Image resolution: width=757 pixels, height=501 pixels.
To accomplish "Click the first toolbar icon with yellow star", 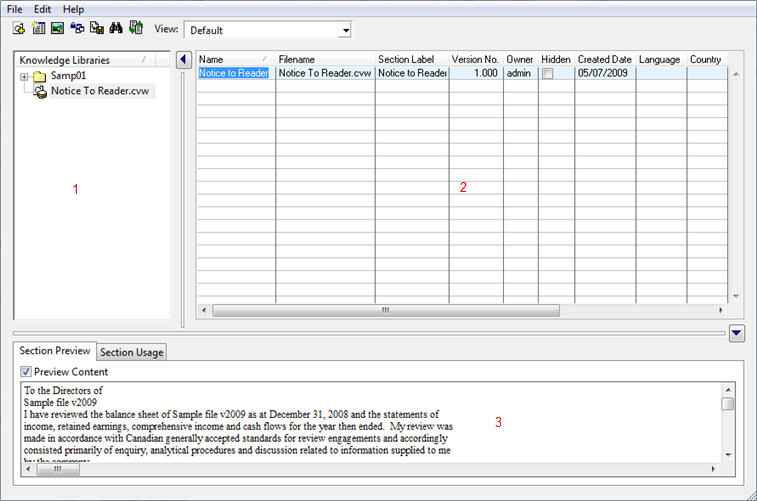I will point(19,29).
